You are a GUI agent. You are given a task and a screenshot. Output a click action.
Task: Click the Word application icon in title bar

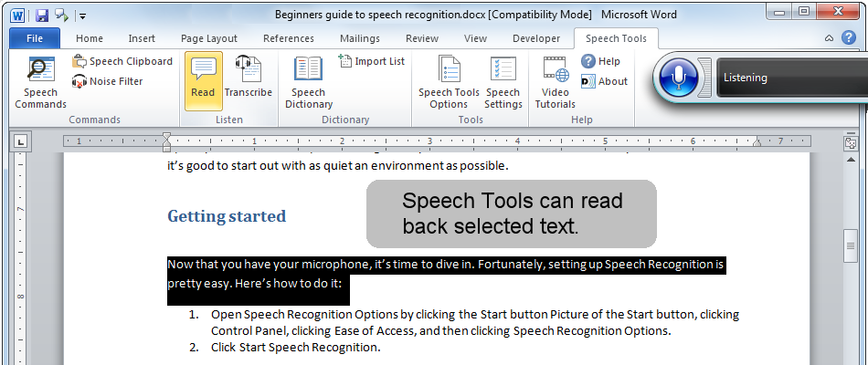click(16, 15)
